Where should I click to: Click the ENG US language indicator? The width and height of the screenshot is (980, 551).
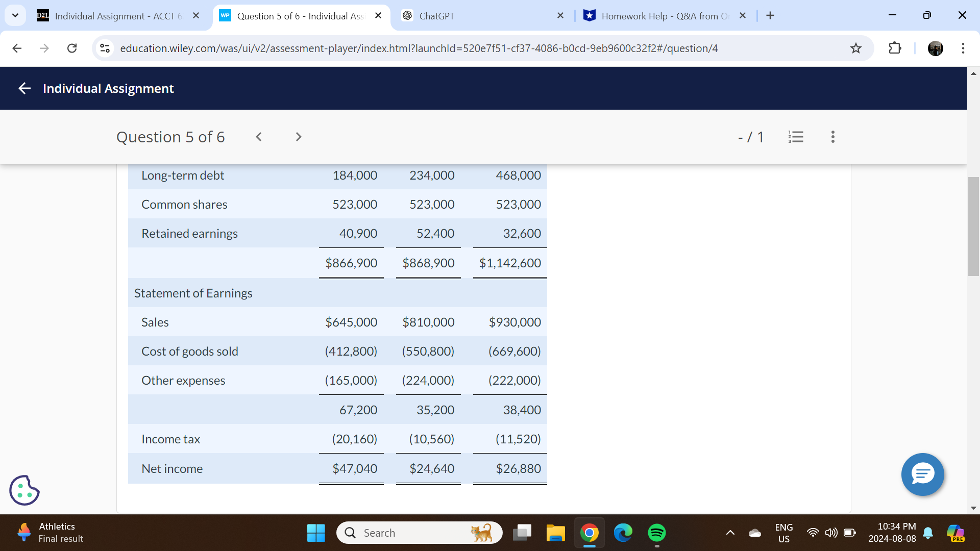click(x=784, y=533)
